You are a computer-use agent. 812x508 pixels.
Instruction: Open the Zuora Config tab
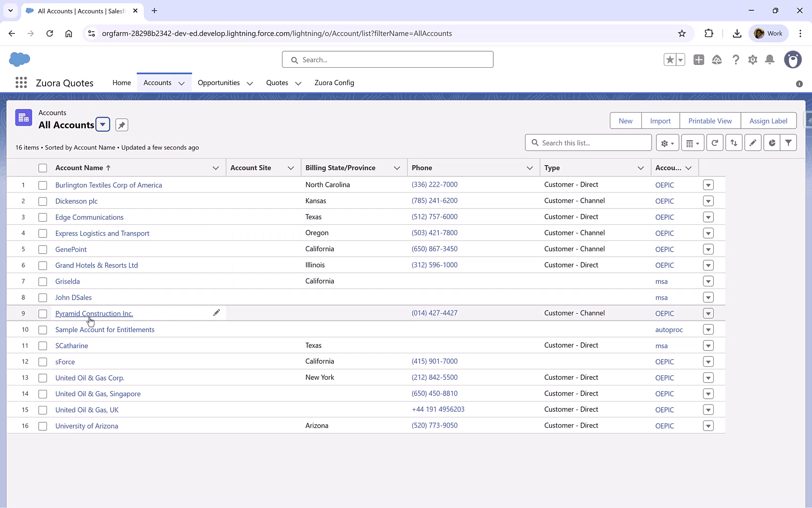click(x=334, y=83)
